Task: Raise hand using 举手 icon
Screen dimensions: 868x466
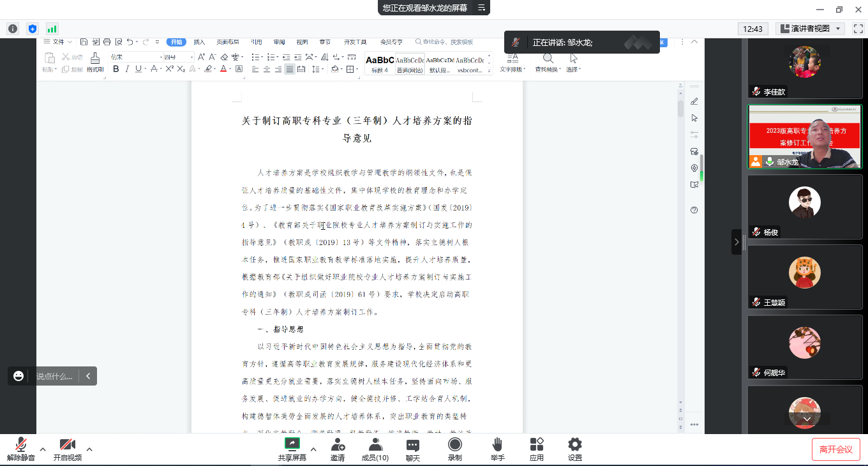Action: coord(497,449)
